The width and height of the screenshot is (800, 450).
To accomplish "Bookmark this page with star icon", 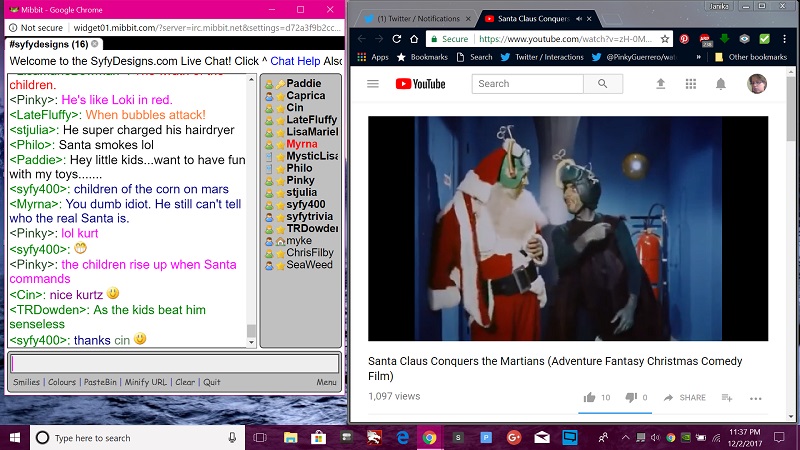I will [x=664, y=39].
